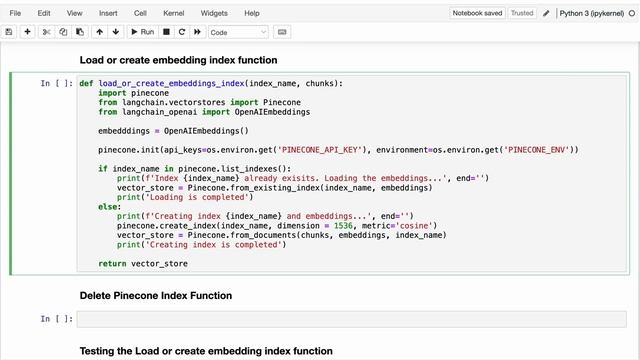Restart the kernel icon
Viewport: 640px width, 360px height.
(182, 32)
